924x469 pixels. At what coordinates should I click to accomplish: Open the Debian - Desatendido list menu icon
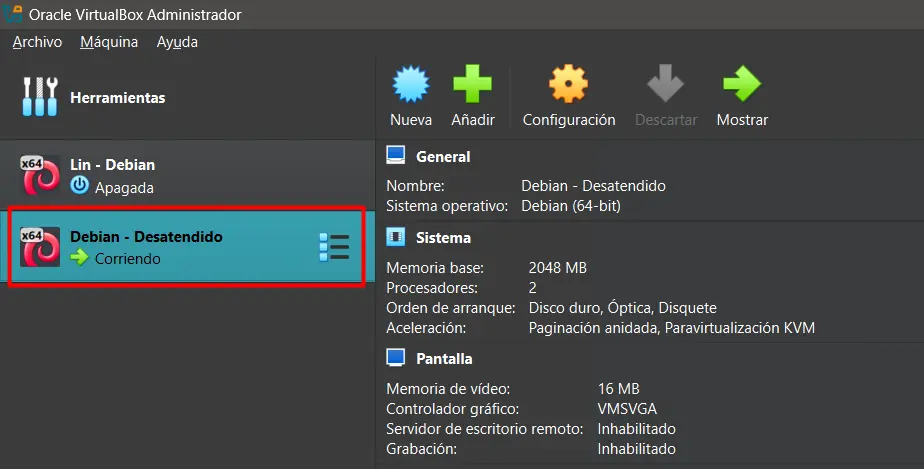tap(333, 247)
